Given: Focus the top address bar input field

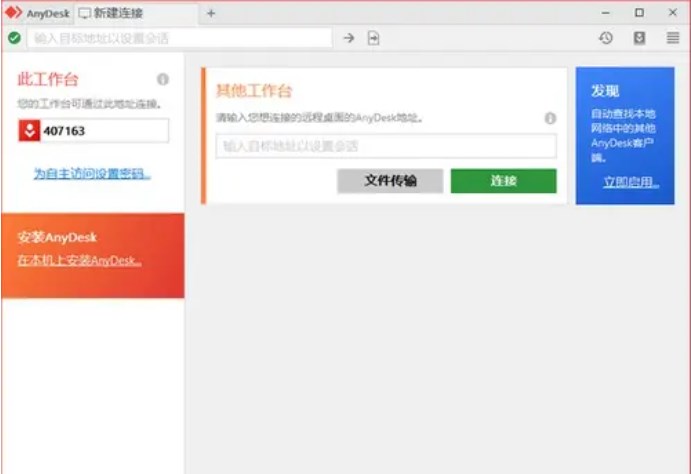Looking at the screenshot, I should click(180, 38).
